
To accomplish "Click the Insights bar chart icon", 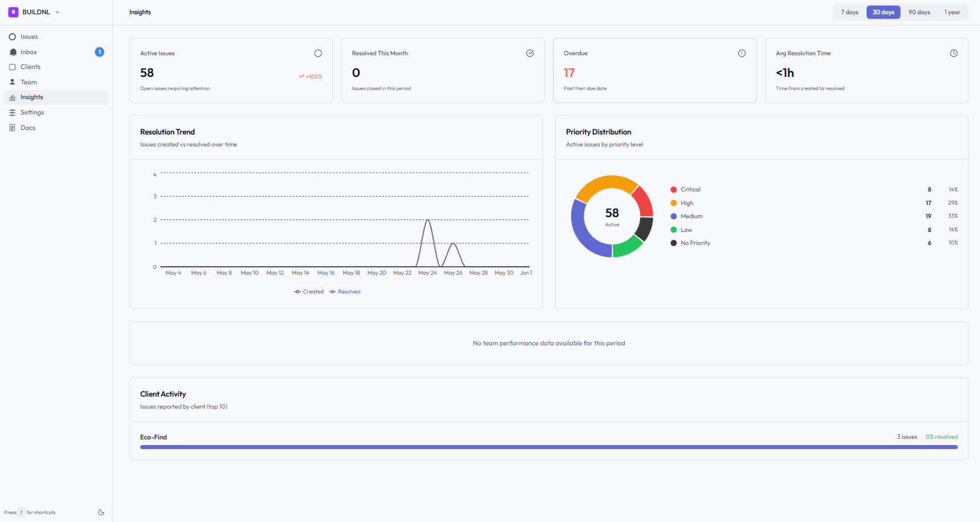I will [x=13, y=97].
